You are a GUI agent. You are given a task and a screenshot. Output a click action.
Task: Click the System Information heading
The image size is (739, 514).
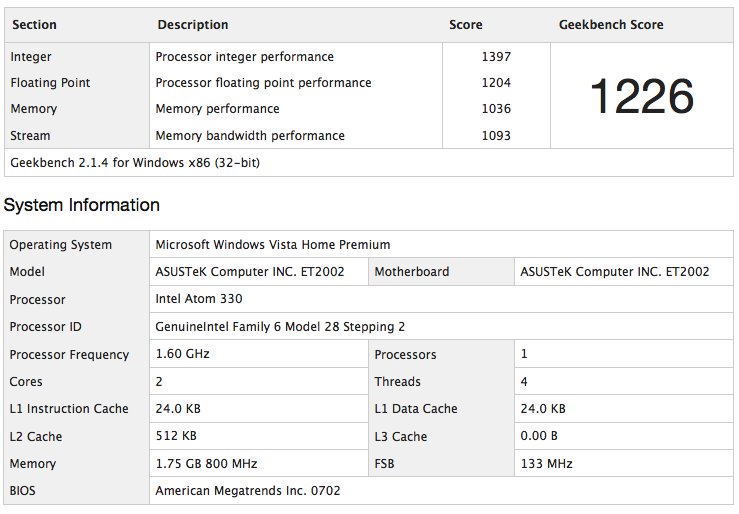pos(82,205)
